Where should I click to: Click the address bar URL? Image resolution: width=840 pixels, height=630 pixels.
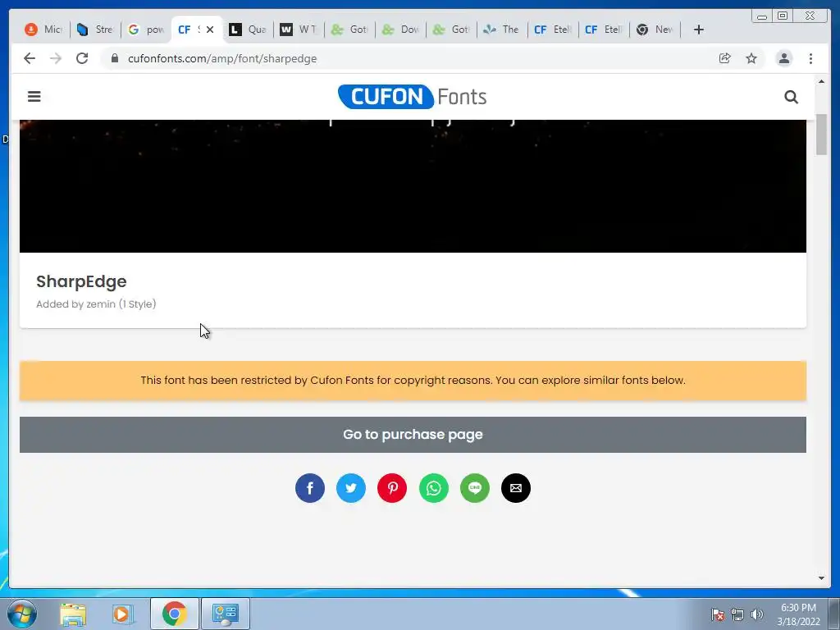222,58
